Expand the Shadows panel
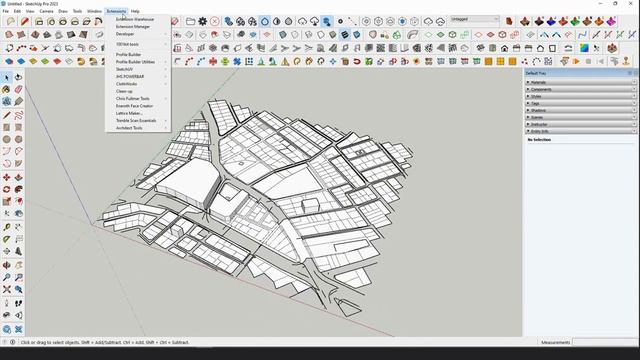This screenshot has width=640, height=360. [x=581, y=110]
